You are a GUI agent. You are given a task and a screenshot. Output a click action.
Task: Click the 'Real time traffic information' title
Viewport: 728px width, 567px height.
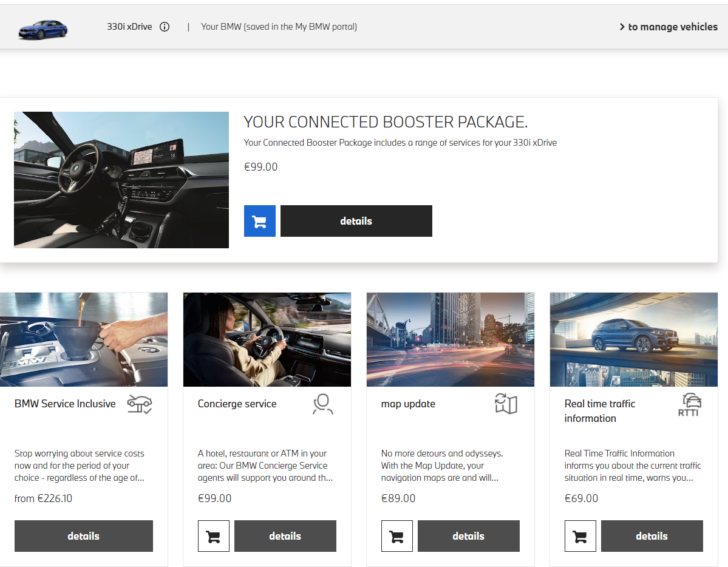[600, 411]
